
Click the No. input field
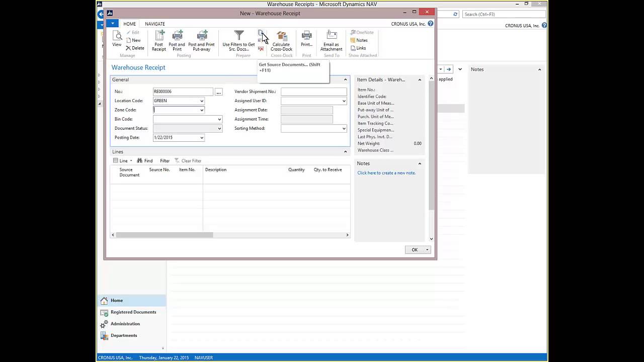pyautogui.click(x=183, y=92)
